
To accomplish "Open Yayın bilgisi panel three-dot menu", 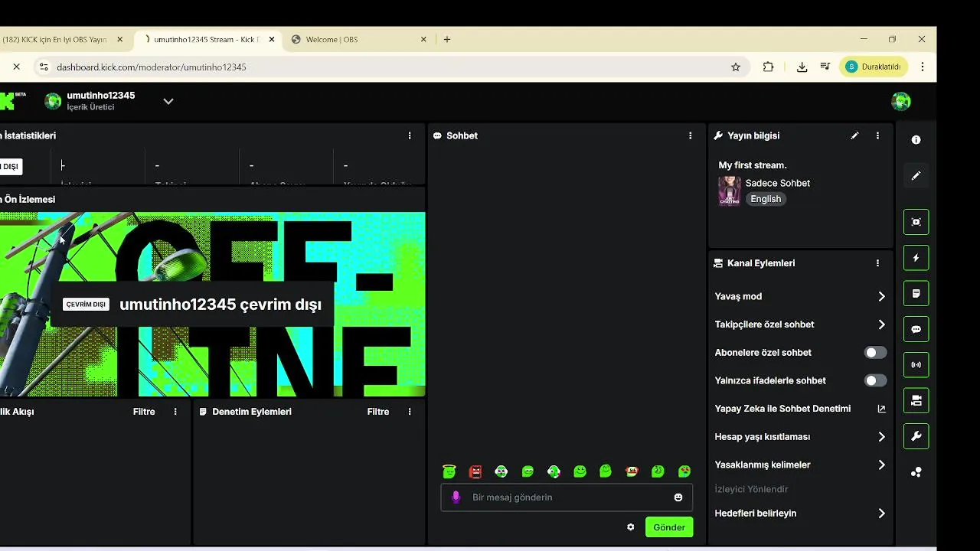I will tap(877, 135).
